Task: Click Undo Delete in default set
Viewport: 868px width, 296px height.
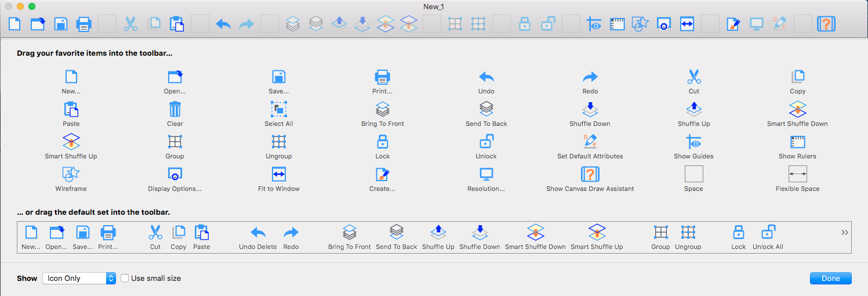Action: pyautogui.click(x=258, y=237)
